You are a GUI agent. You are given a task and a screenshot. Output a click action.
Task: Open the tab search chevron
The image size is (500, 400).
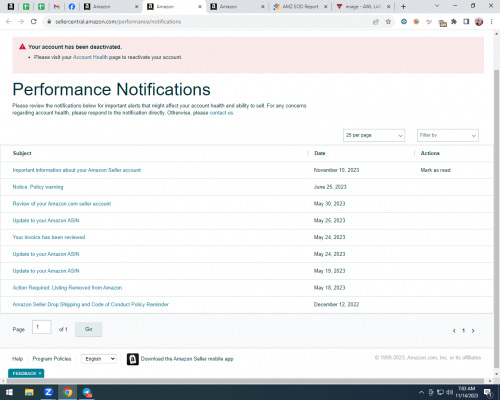(x=437, y=6)
